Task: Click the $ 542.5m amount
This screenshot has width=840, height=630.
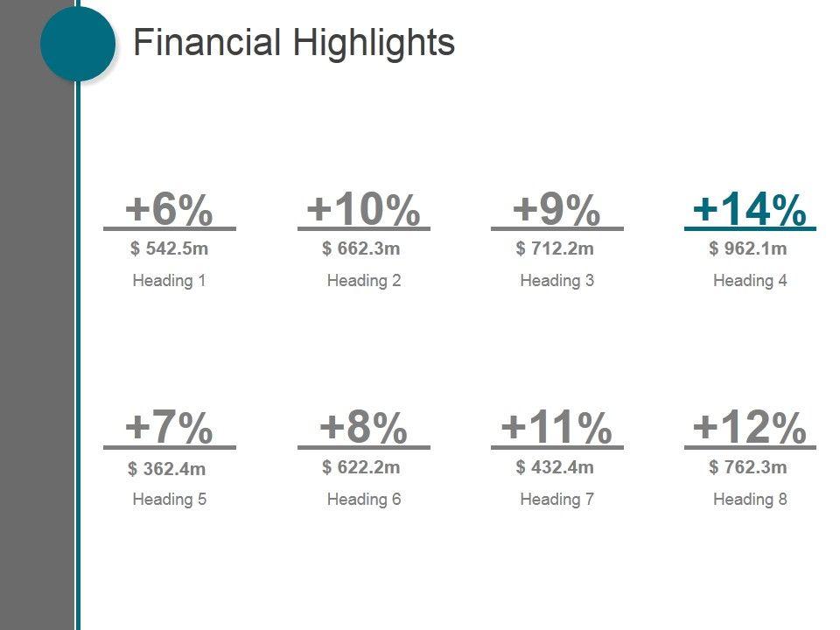Action: 170,248
